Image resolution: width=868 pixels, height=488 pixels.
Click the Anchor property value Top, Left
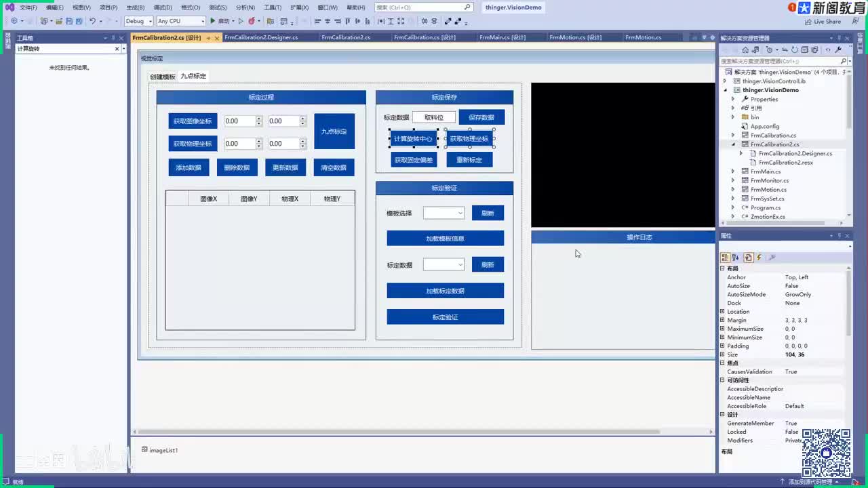(x=797, y=277)
